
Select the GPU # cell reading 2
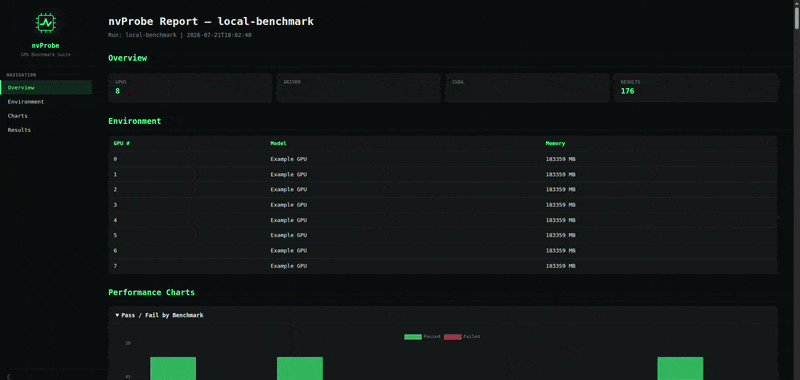115,190
